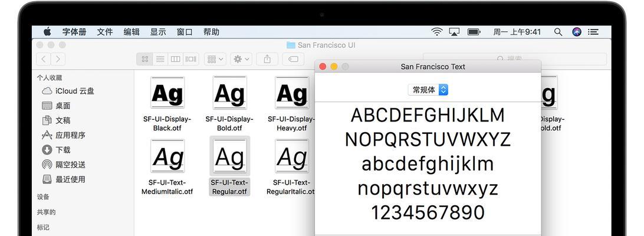Screen dimensions: 644x236
Task: Select SF-UI-Display-Bold.otf font thumbnail
Action: [229, 93]
